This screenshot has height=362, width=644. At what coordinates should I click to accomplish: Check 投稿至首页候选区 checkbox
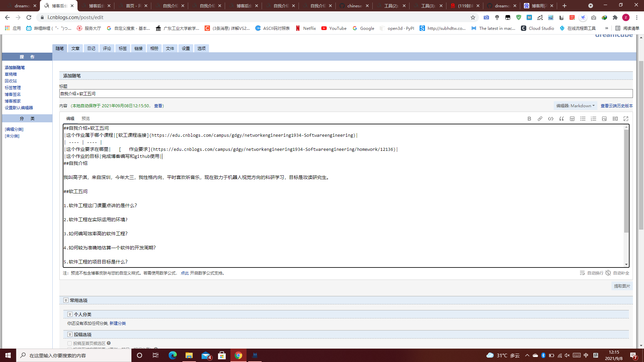click(69, 343)
